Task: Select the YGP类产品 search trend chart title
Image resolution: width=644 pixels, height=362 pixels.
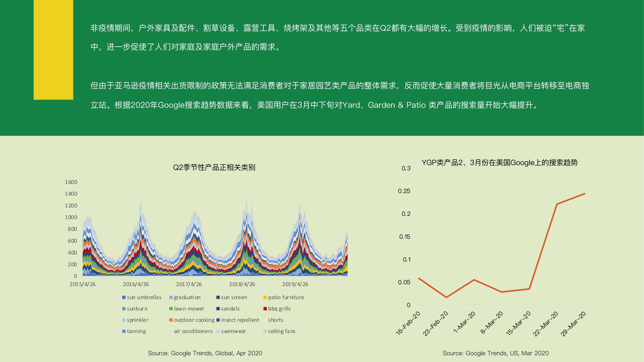Action: click(500, 163)
